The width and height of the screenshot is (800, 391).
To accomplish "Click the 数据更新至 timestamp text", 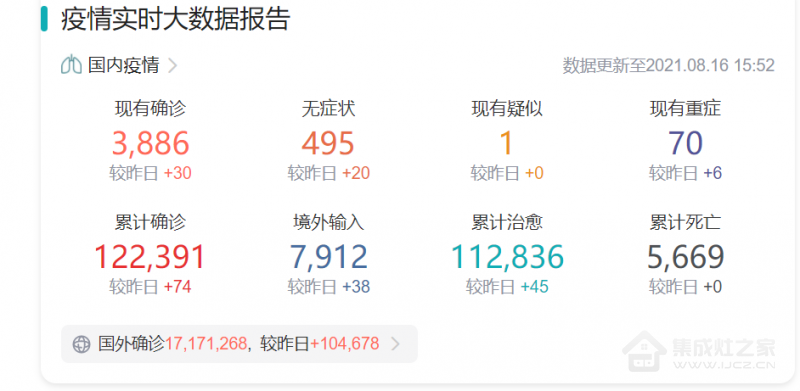I will (669, 65).
